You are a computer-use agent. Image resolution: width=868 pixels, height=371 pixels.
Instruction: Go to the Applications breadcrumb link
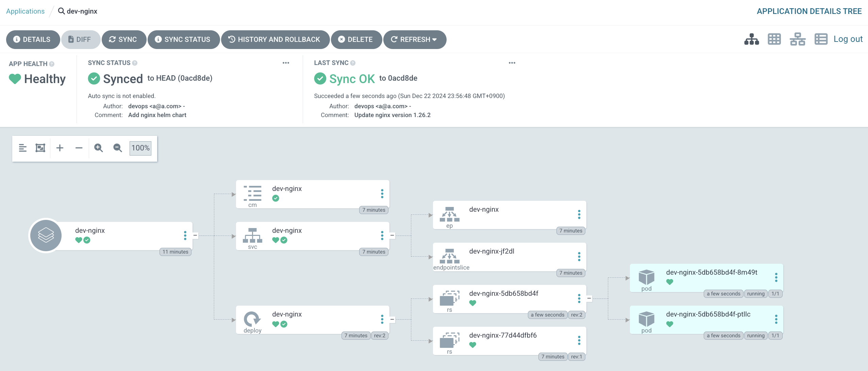point(25,11)
